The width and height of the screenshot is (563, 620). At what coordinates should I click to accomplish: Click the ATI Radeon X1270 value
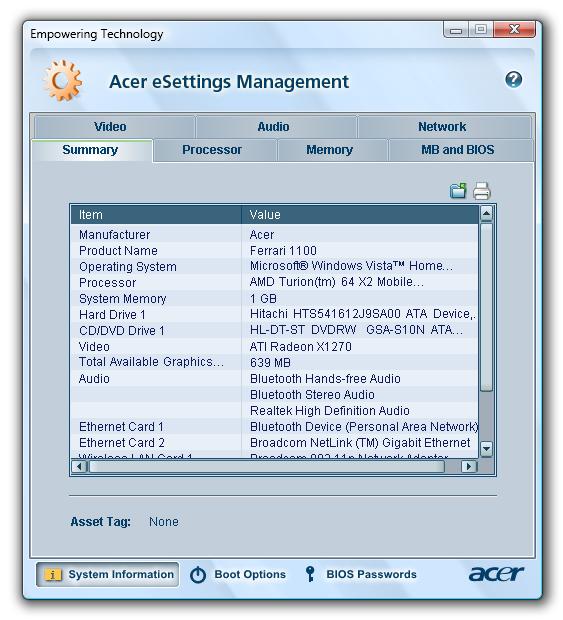click(x=300, y=346)
